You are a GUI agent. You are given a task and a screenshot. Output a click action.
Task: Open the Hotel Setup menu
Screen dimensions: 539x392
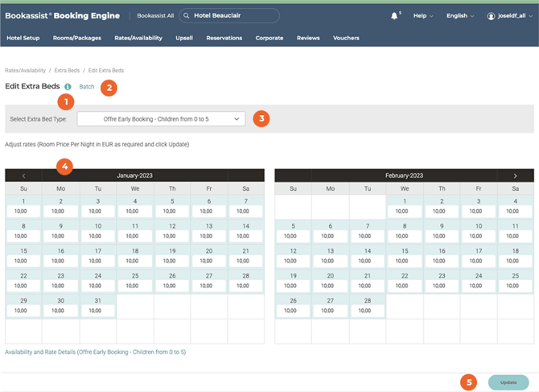pos(23,38)
